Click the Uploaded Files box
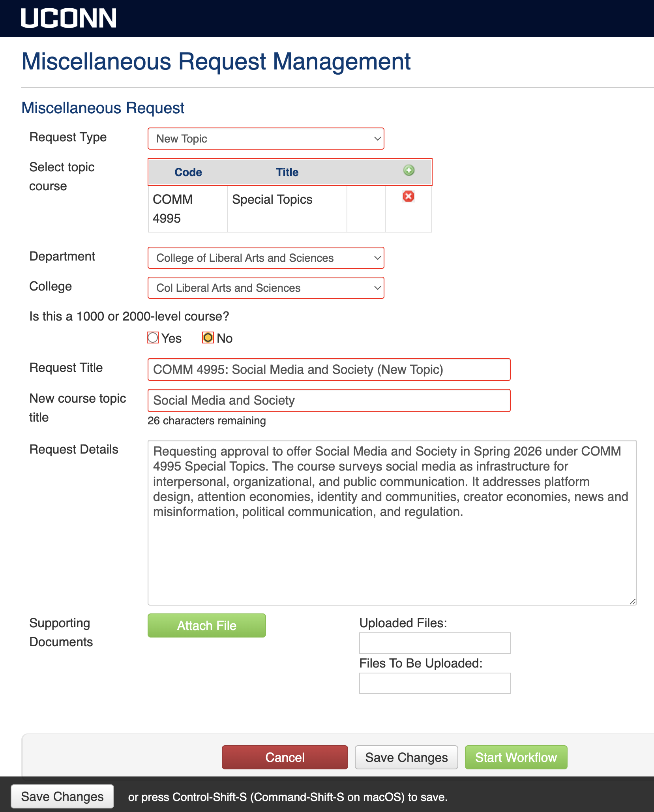This screenshot has width=654, height=812. 435,643
